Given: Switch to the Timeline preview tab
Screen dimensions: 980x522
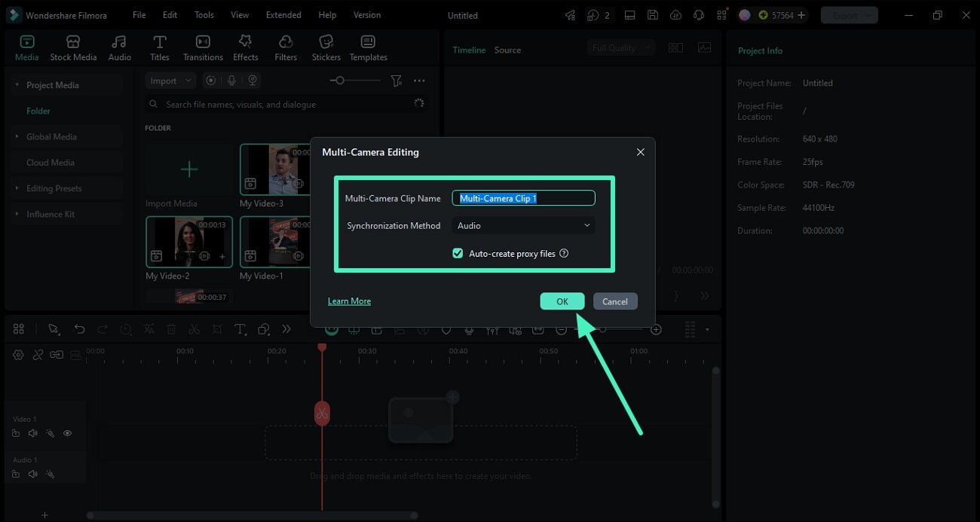Looking at the screenshot, I should (469, 50).
